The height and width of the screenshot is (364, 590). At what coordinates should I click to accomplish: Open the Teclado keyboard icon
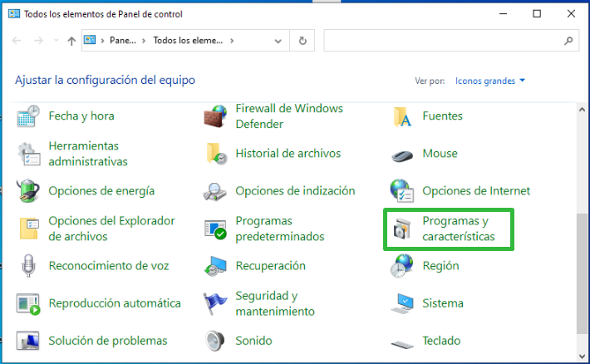click(x=402, y=344)
